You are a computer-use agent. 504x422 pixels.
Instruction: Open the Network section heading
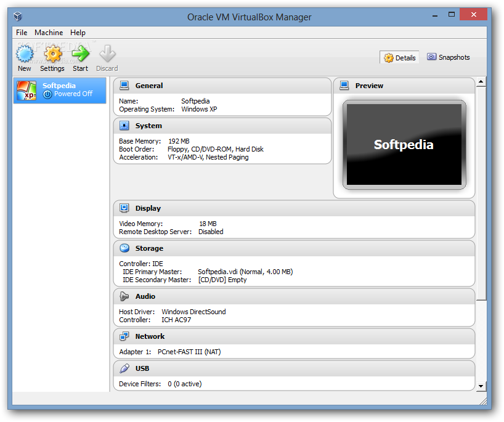click(150, 336)
